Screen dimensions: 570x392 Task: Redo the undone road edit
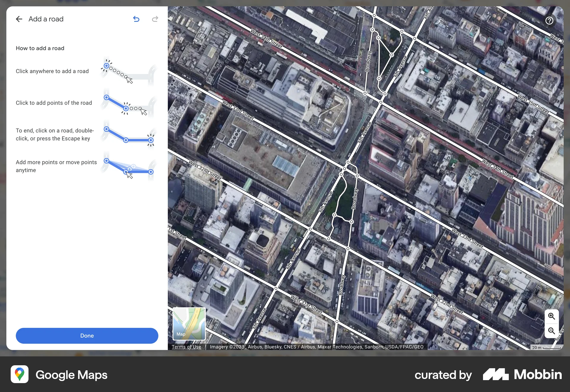click(x=155, y=19)
